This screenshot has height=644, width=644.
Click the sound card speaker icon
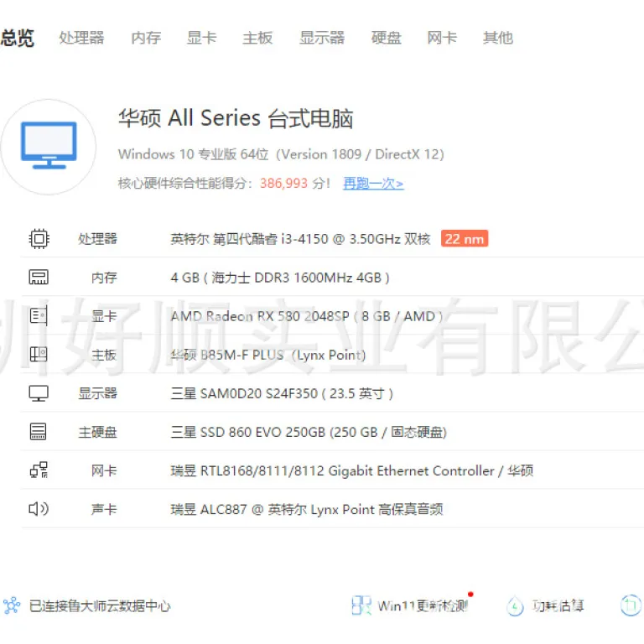click(39, 509)
